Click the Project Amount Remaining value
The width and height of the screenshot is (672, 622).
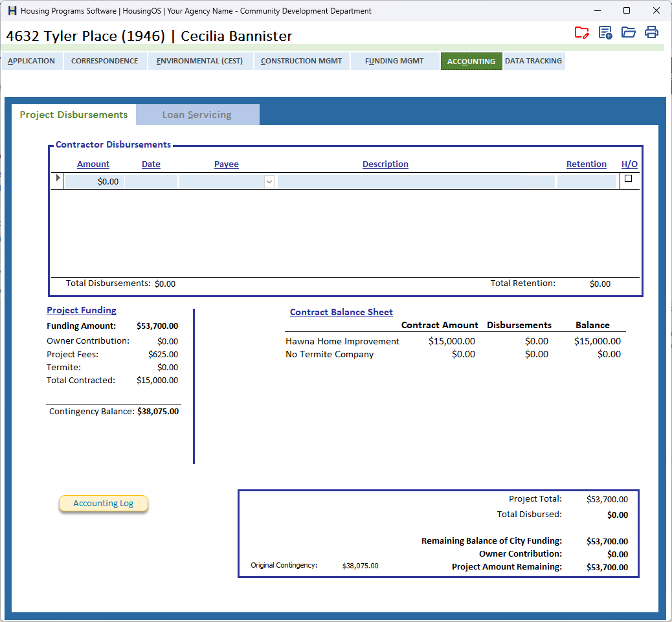point(607,567)
